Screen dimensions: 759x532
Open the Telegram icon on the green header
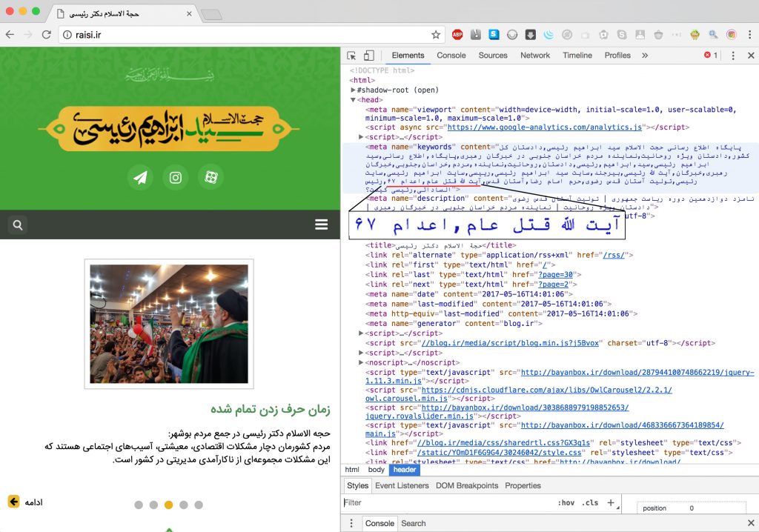[x=140, y=178]
